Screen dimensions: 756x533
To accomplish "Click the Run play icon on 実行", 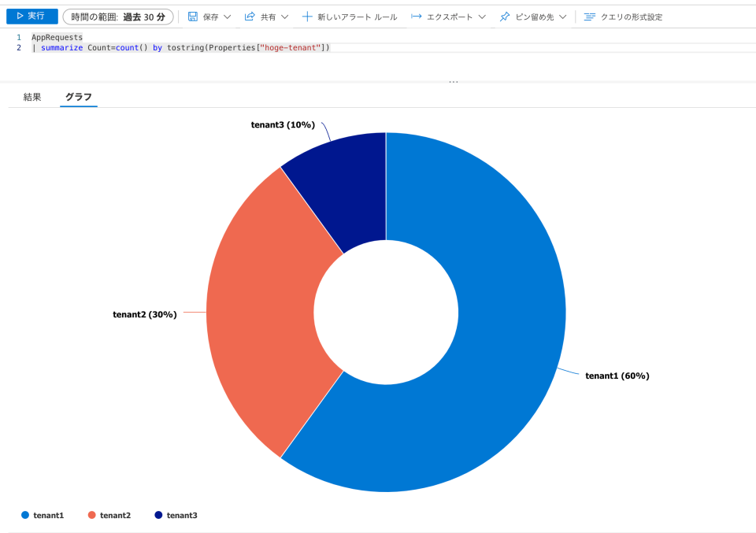I will [20, 16].
